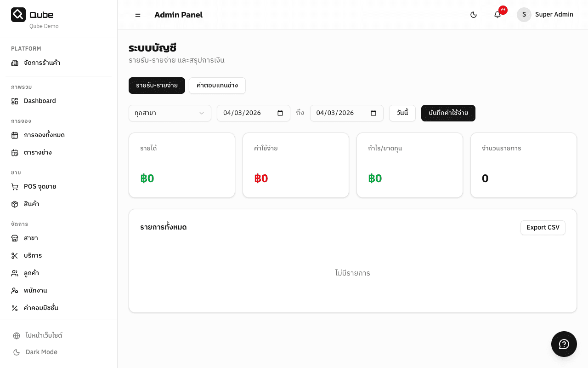Image resolution: width=588 pixels, height=368 pixels.
Task: Open calendar picker on end date field
Action: point(373,113)
